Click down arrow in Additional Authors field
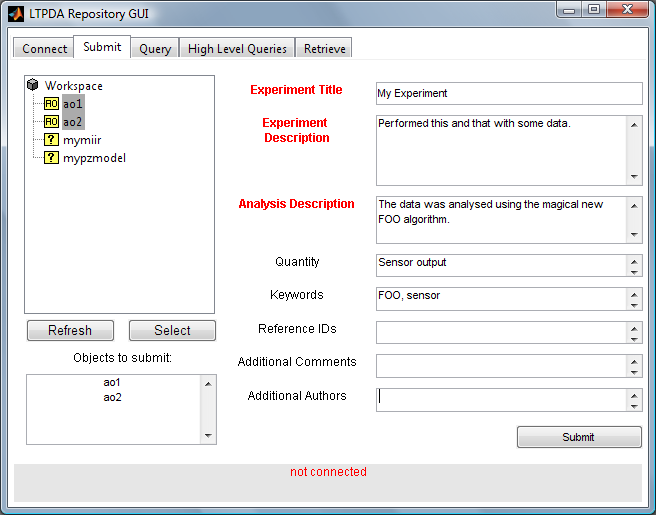This screenshot has height=515, width=656. (634, 406)
